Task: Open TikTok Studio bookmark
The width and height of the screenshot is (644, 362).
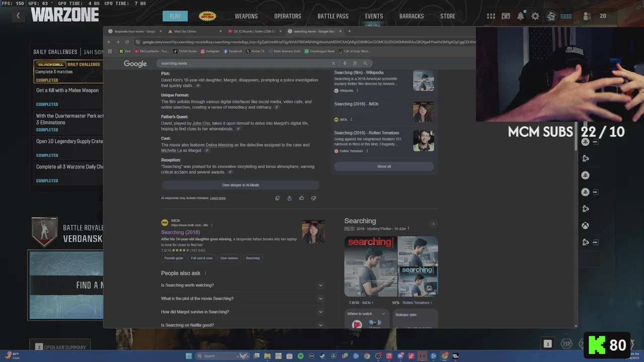Action: click(186, 51)
